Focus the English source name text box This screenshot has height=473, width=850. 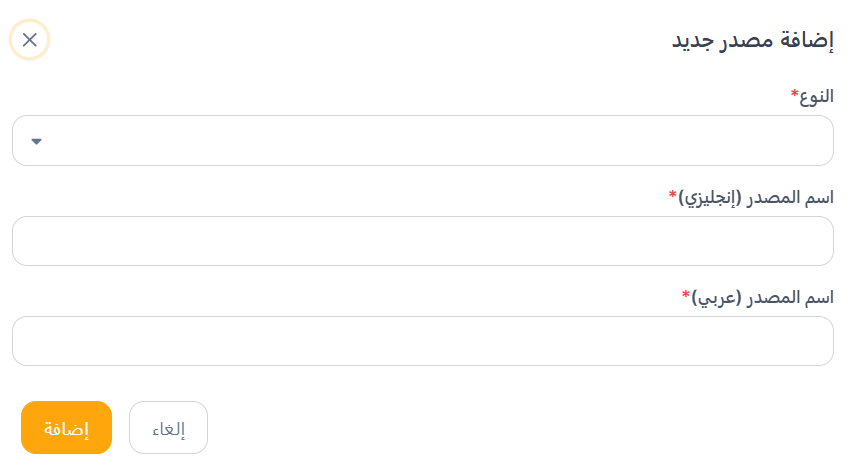click(422, 241)
